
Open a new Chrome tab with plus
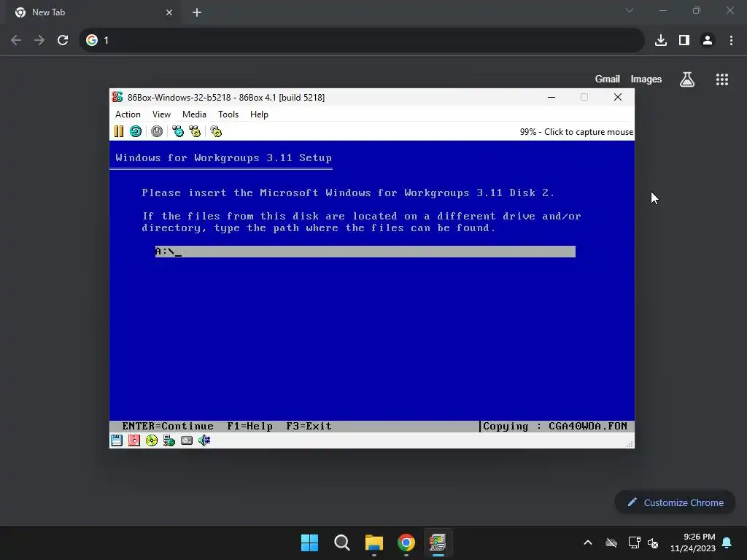tap(197, 12)
